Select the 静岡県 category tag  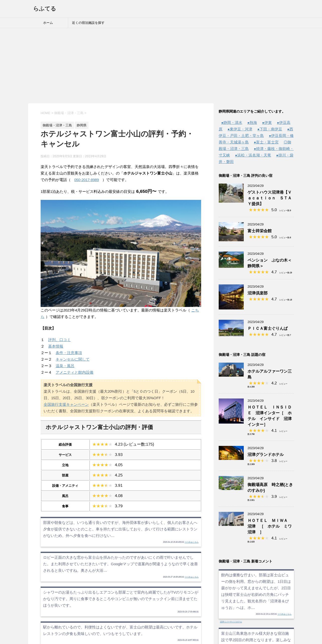pos(82,125)
